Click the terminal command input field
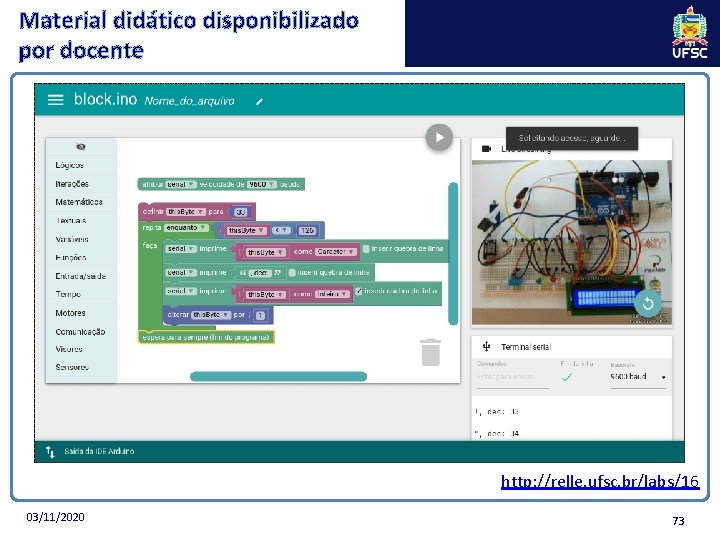720x540 pixels. point(513,377)
